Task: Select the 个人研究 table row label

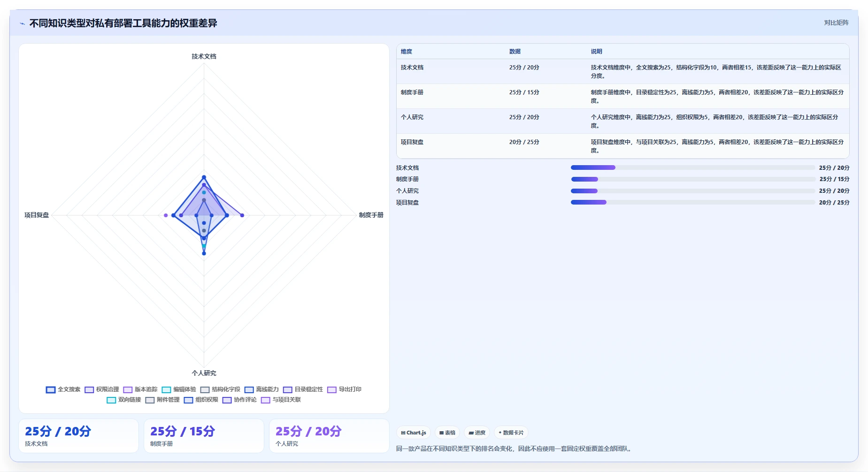Action: 412,117
